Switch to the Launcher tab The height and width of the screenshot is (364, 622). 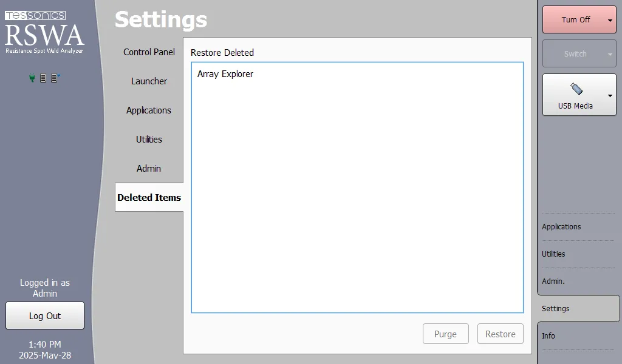tap(149, 81)
